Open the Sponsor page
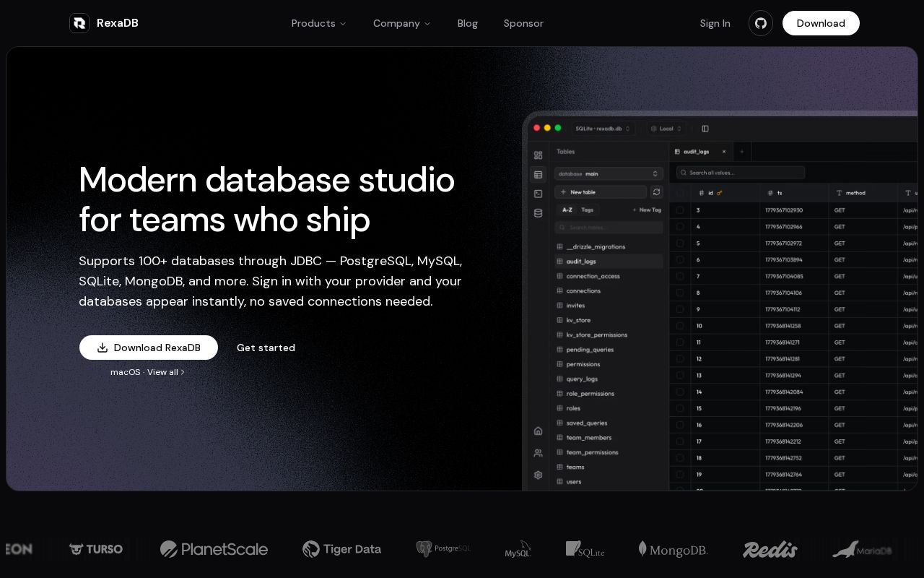 (523, 23)
